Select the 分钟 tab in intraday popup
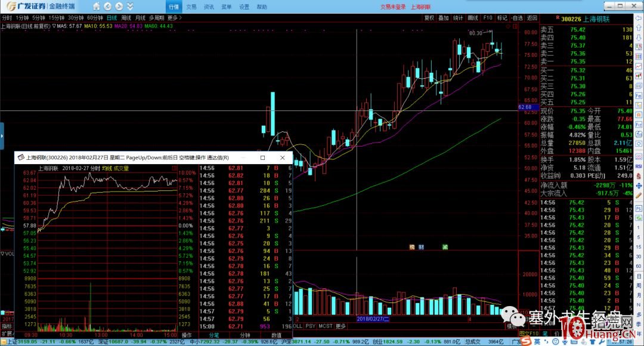Viewport: 644px width, 346px height. click(x=245, y=335)
